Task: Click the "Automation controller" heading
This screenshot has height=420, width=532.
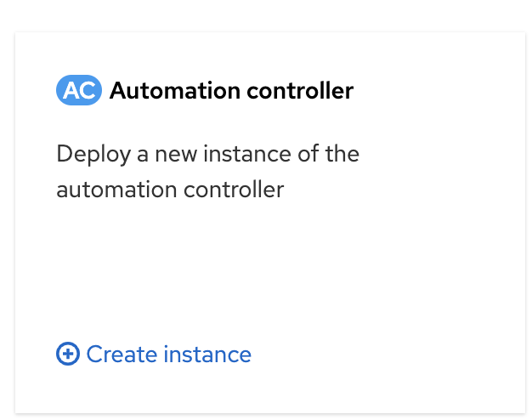Action: click(x=231, y=90)
